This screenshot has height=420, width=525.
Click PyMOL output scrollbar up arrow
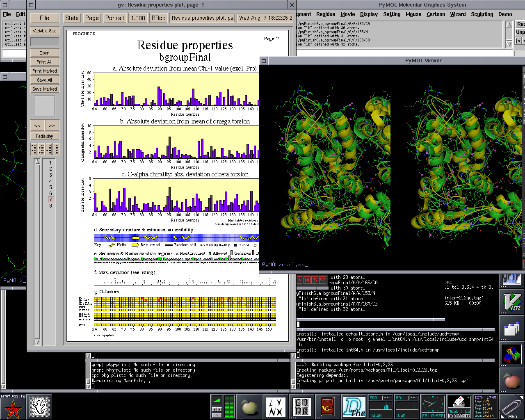(509, 24)
